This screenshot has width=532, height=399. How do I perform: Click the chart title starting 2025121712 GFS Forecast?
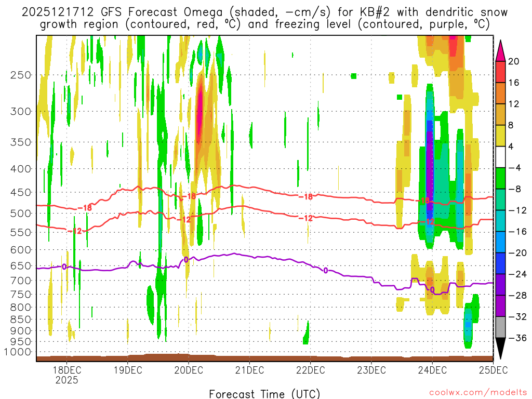click(x=264, y=12)
